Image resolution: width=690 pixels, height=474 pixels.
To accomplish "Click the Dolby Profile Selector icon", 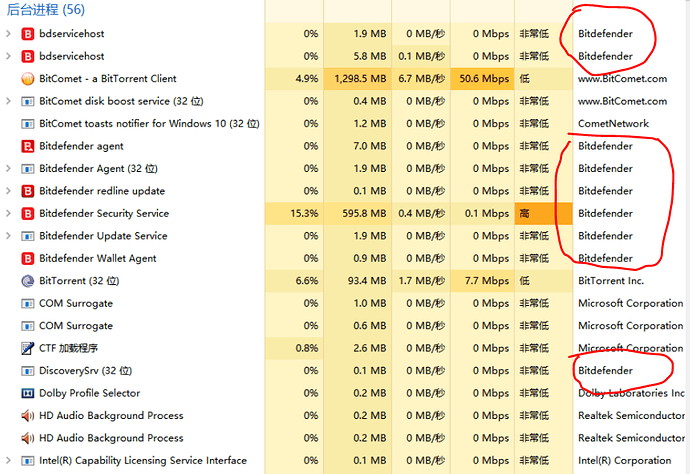I will (x=27, y=393).
